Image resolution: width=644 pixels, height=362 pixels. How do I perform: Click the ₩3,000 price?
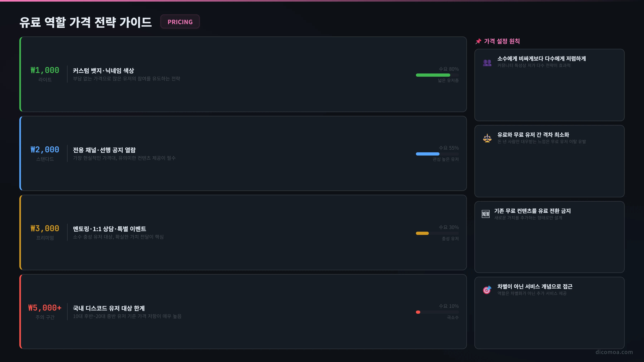[x=45, y=228]
